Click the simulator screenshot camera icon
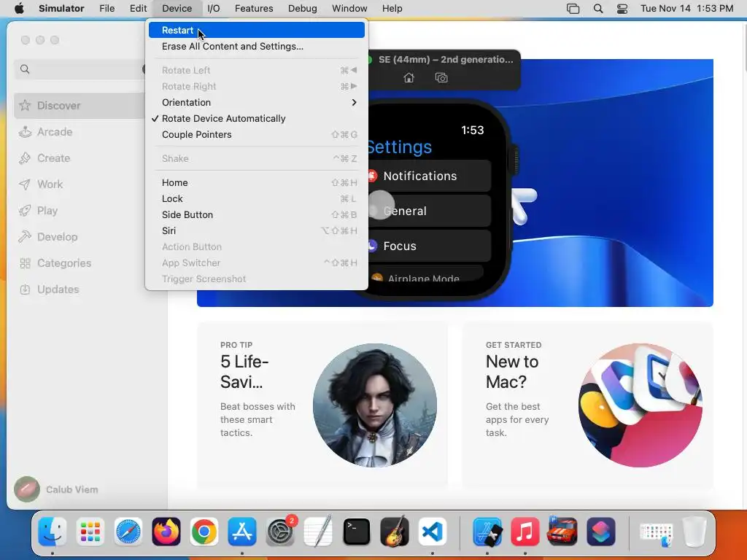The height and width of the screenshot is (560, 747). point(441,77)
